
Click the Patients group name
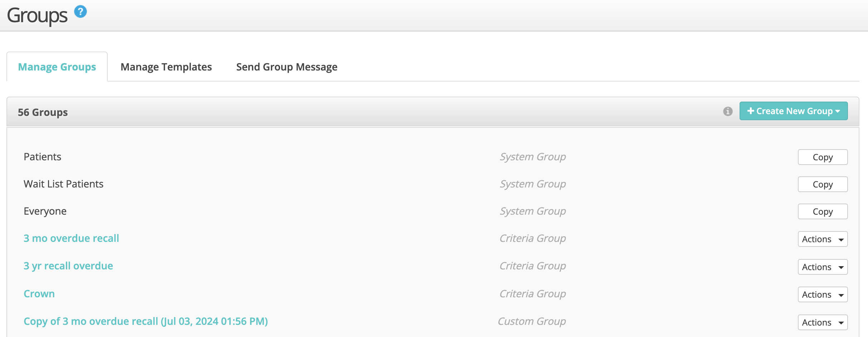coord(42,157)
